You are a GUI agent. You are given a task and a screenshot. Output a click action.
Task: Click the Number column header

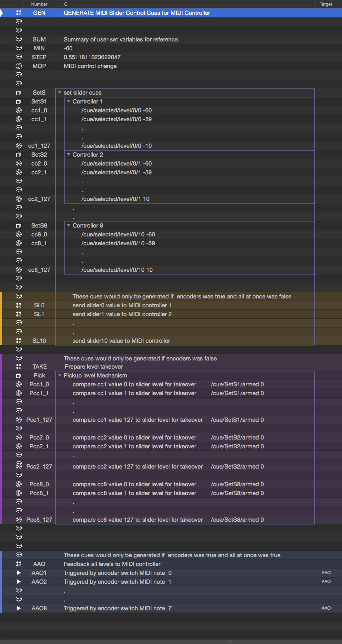point(39,4)
